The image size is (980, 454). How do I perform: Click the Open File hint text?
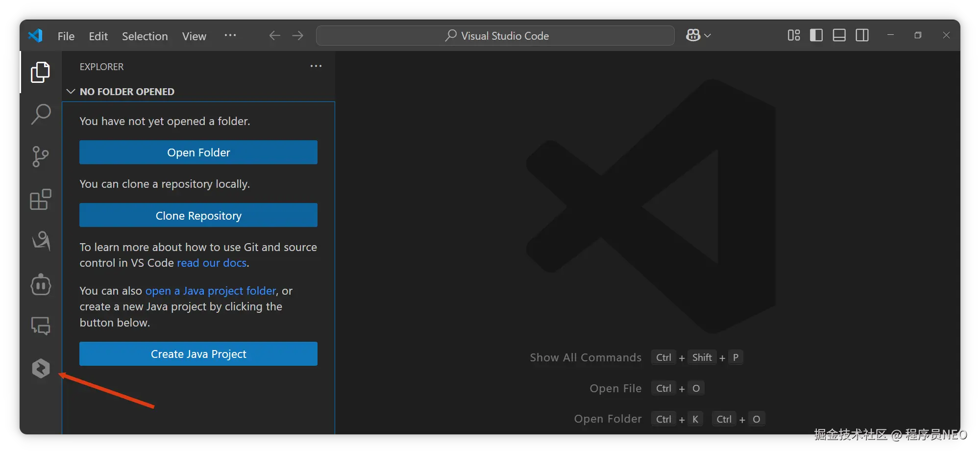[615, 388]
